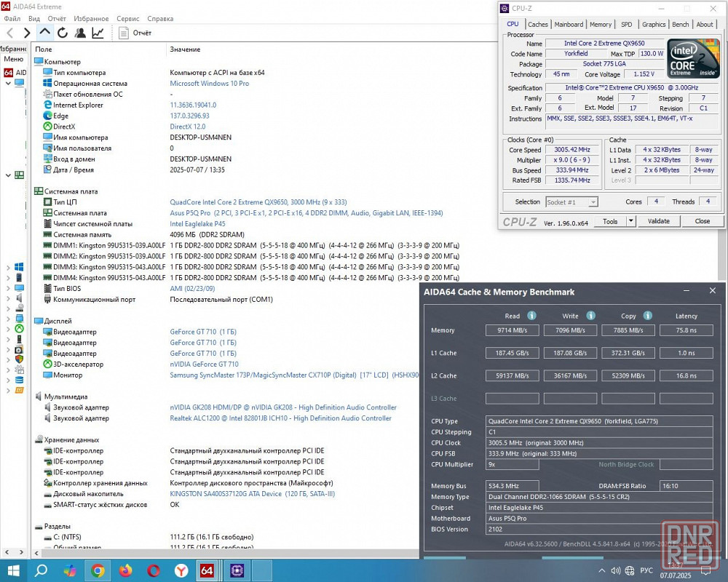
Task: Select the Multimedia speaker icon in the left tree
Action: click(x=19, y=298)
